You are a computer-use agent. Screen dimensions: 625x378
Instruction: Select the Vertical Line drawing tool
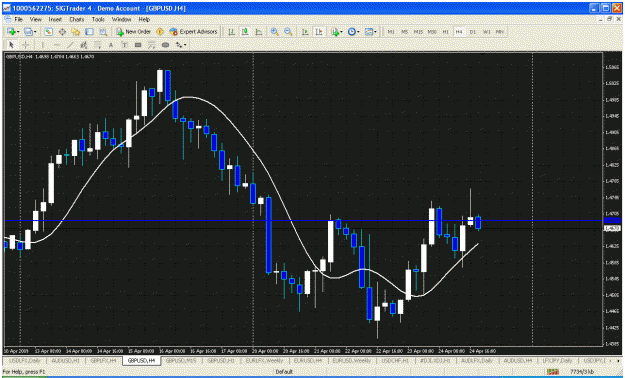pyautogui.click(x=42, y=45)
